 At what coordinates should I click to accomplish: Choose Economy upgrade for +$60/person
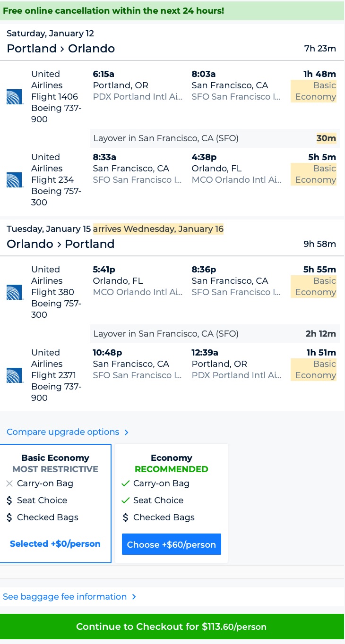pos(172,544)
